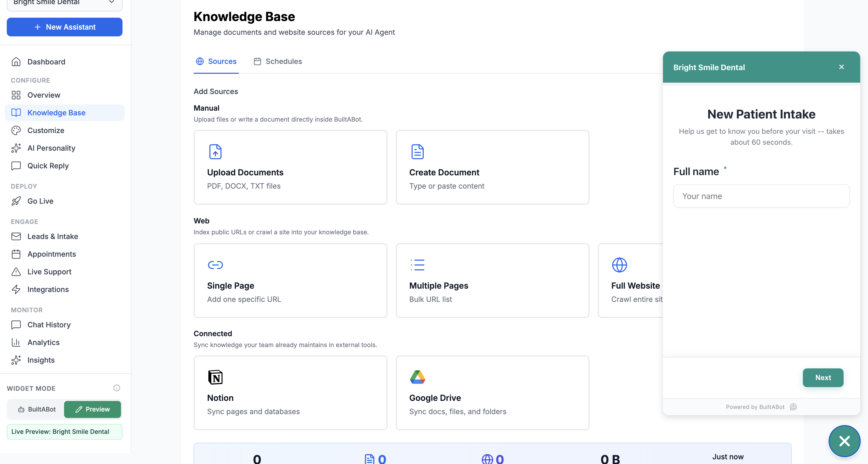This screenshot has height=464, width=868.
Task: Click the documents count icon in stats bar
Action: (369, 459)
